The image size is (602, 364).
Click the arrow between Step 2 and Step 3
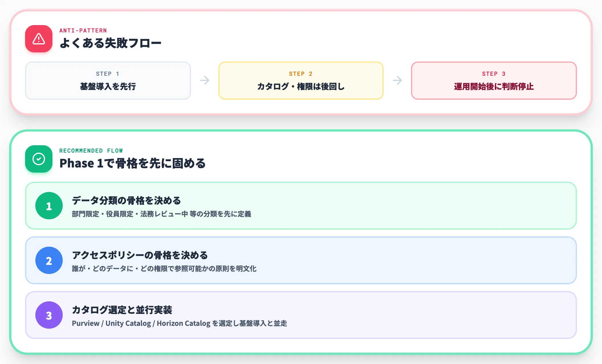click(x=397, y=80)
